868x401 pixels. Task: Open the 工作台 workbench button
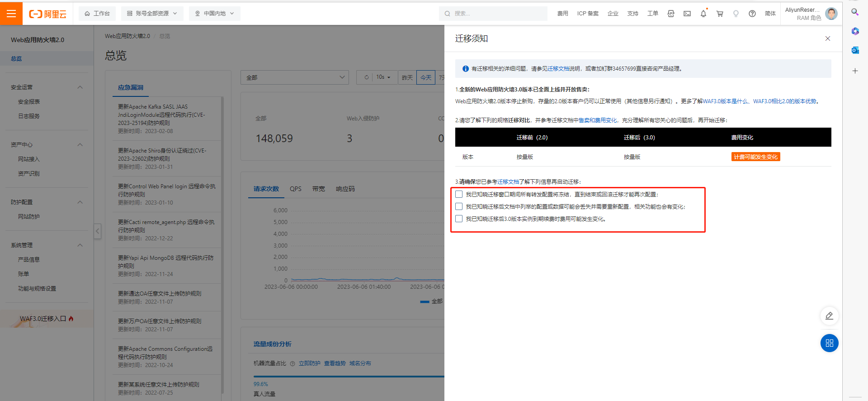97,14
